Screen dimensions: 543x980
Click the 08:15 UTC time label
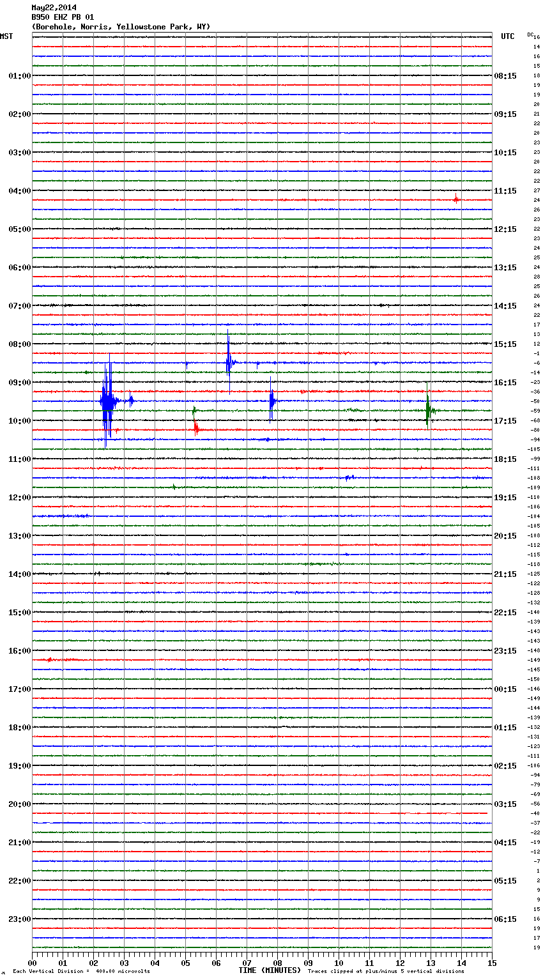(x=505, y=75)
